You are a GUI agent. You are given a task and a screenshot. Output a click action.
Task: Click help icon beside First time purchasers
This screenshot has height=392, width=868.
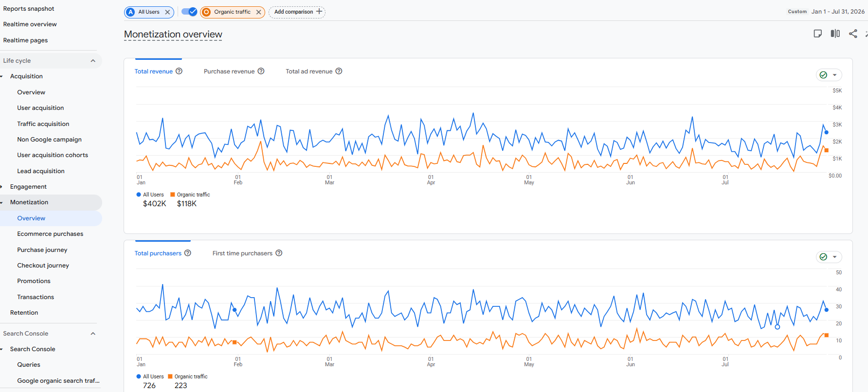[x=279, y=253]
